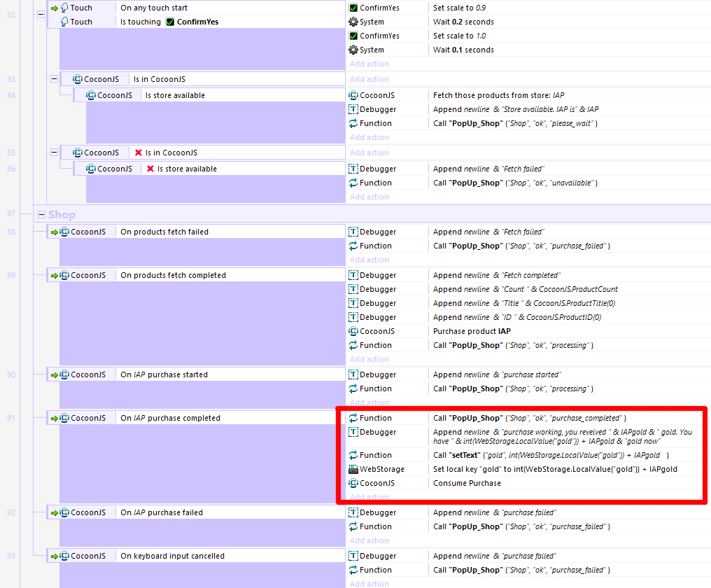The width and height of the screenshot is (711, 588).
Task: Click 'Add action' under event 84 actions
Action: pos(369,137)
